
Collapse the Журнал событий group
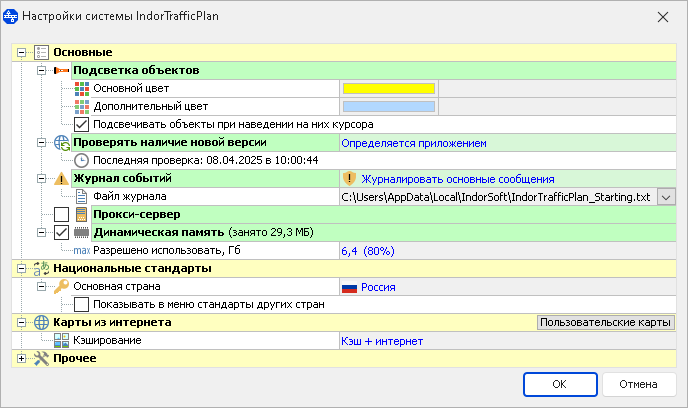41,179
